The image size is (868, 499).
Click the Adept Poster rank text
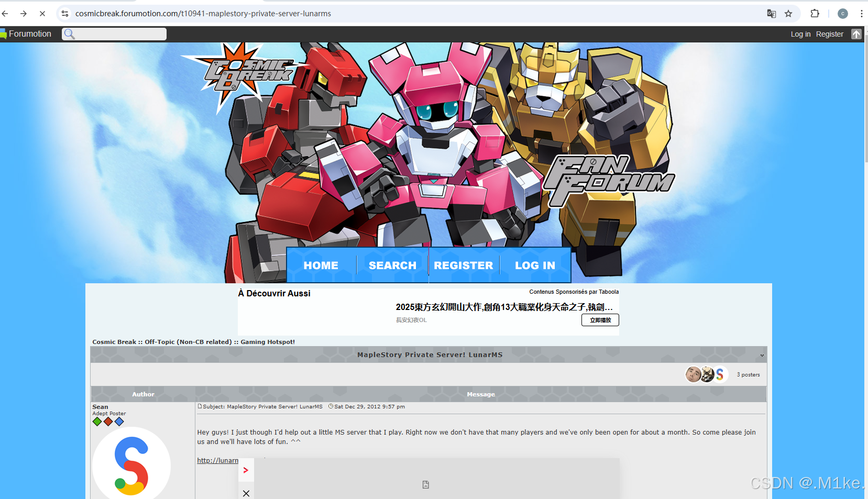[109, 414]
